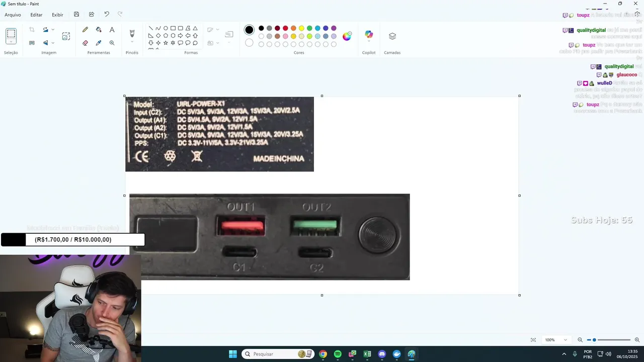Show hidden system tray icons
The image size is (644, 362).
click(x=564, y=354)
